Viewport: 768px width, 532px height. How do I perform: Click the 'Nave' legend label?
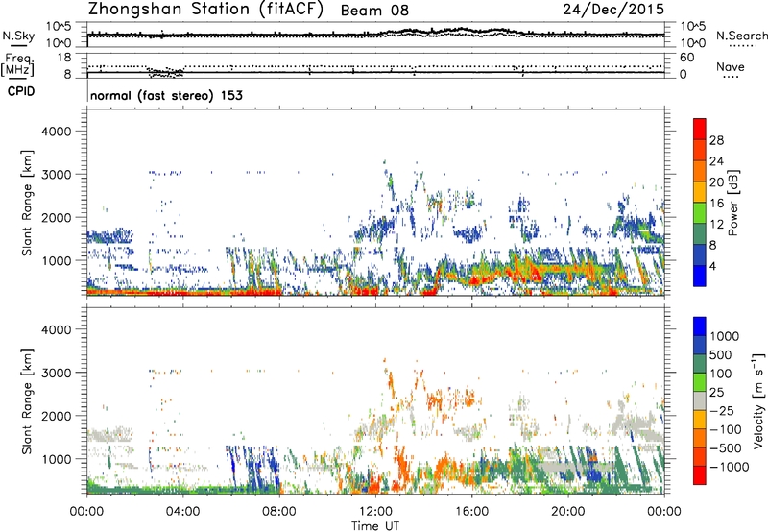click(x=731, y=66)
